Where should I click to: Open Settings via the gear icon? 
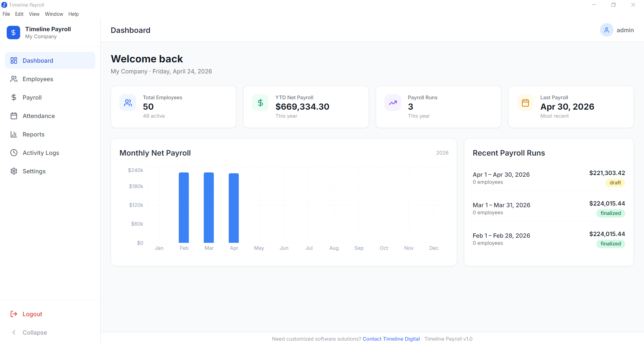[x=14, y=171]
